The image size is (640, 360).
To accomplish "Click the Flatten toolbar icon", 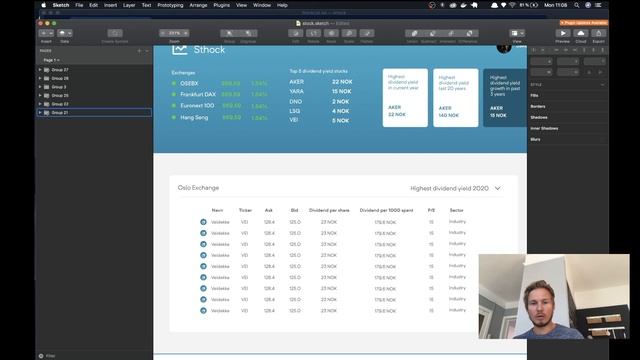I will pyautogui.click(x=367, y=33).
